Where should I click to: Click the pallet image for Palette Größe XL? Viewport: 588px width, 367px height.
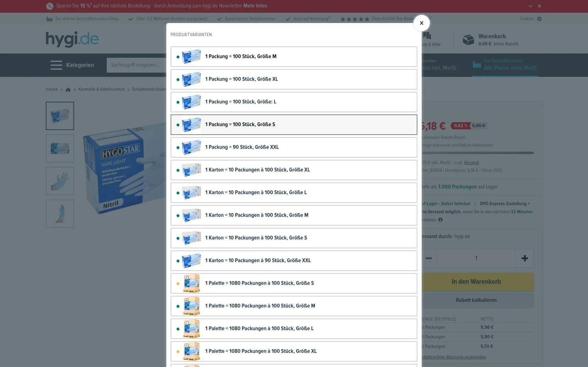pyautogui.click(x=192, y=351)
